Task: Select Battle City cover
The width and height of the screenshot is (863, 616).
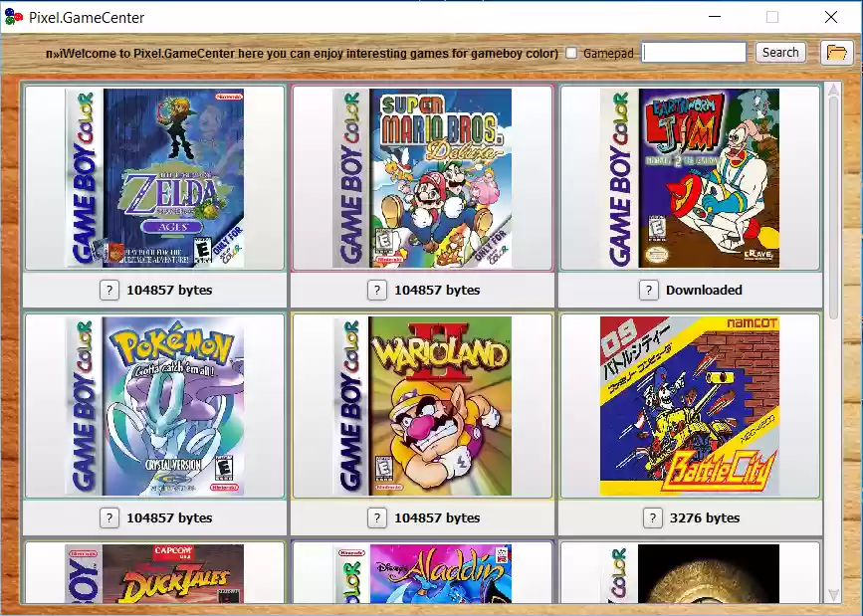Action: (x=690, y=406)
